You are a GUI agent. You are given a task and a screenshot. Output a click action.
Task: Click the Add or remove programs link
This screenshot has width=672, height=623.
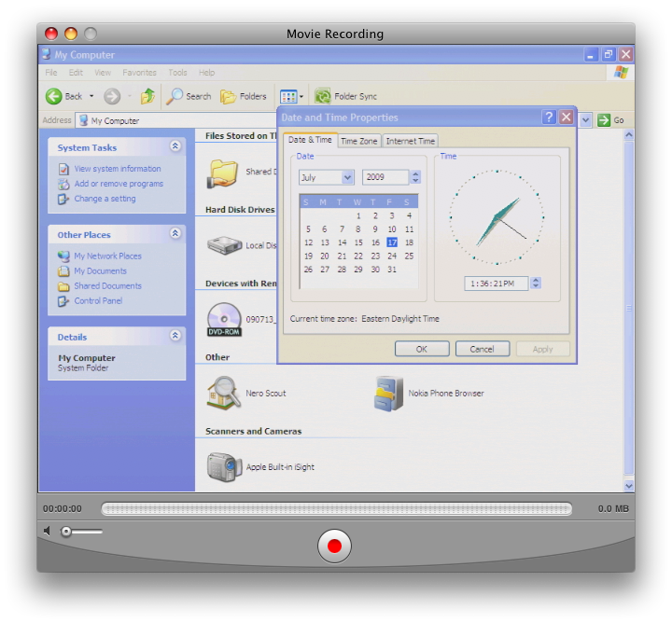119,184
